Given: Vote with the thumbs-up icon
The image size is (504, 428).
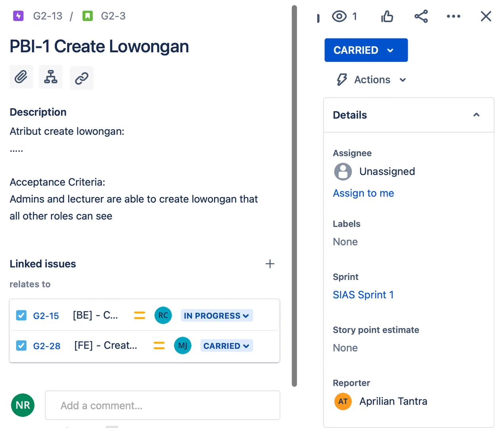Looking at the screenshot, I should coord(387,16).
